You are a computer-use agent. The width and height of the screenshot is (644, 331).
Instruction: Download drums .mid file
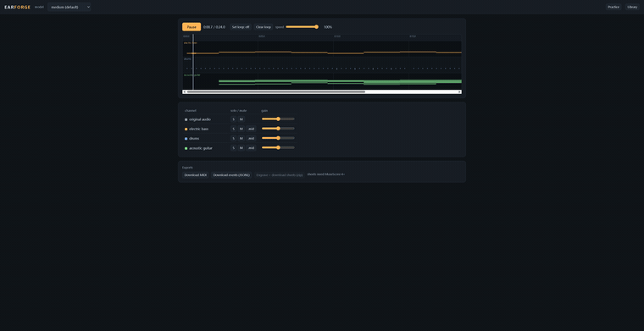click(x=251, y=138)
